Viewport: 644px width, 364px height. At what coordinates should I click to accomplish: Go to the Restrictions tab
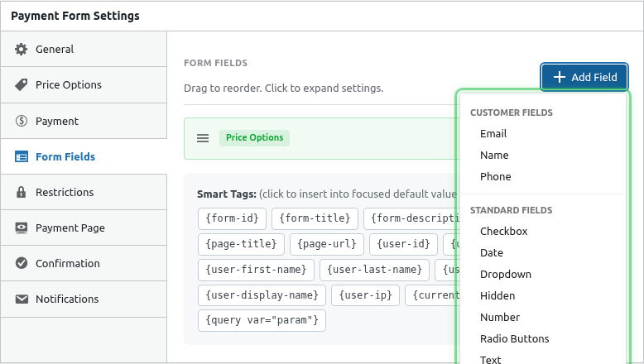[x=84, y=192]
